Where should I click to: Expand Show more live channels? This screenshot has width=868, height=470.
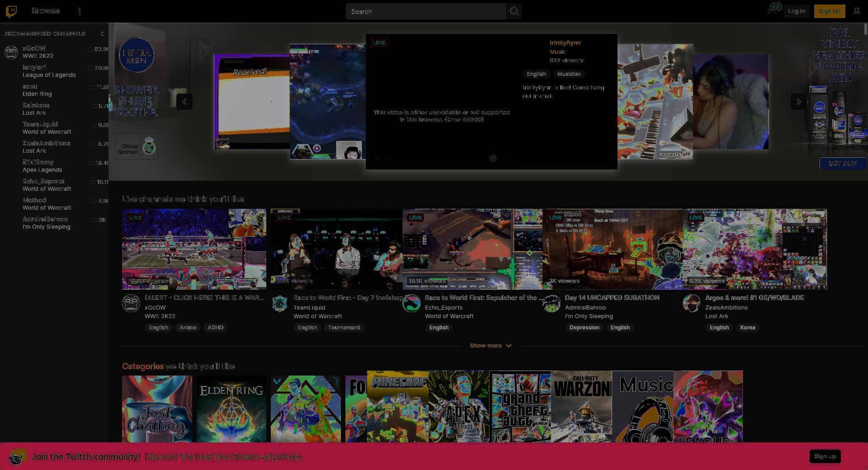coord(491,346)
